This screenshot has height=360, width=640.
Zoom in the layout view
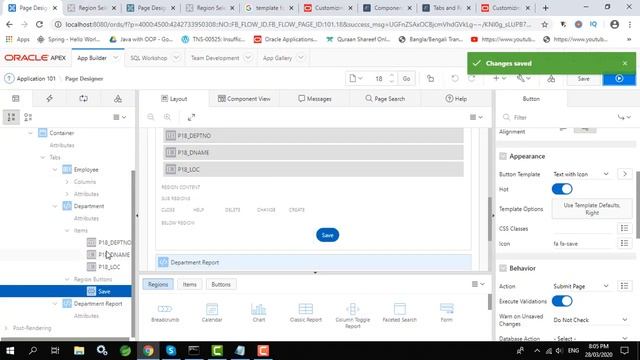click(x=167, y=117)
